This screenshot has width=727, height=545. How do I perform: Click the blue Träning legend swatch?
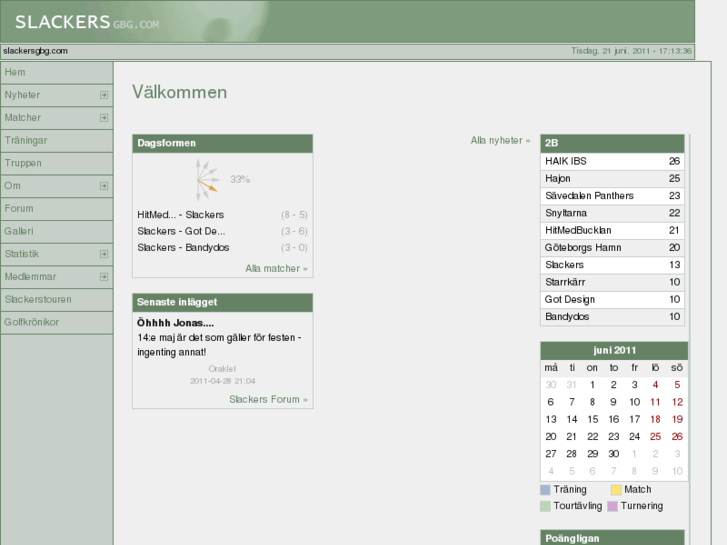coord(546,490)
